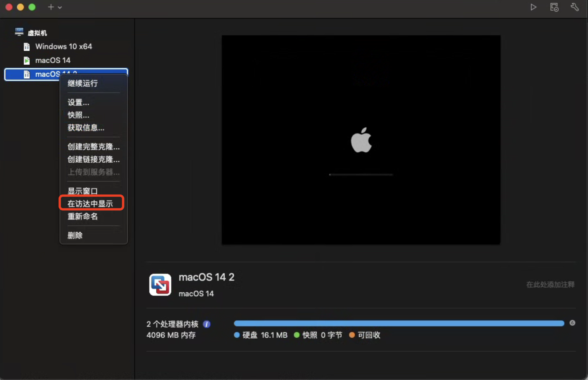Choose 设置... in the context menu
This screenshot has width=588, height=380.
(x=78, y=102)
